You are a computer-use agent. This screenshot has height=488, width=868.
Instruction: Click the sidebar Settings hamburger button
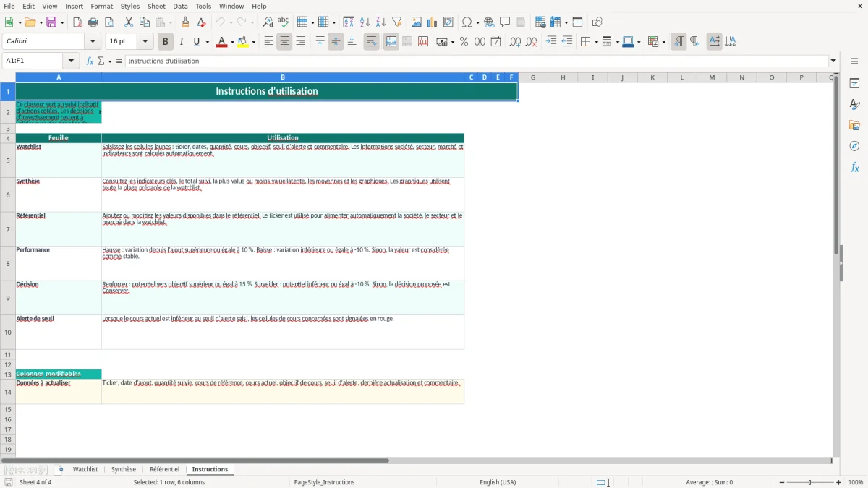point(854,61)
